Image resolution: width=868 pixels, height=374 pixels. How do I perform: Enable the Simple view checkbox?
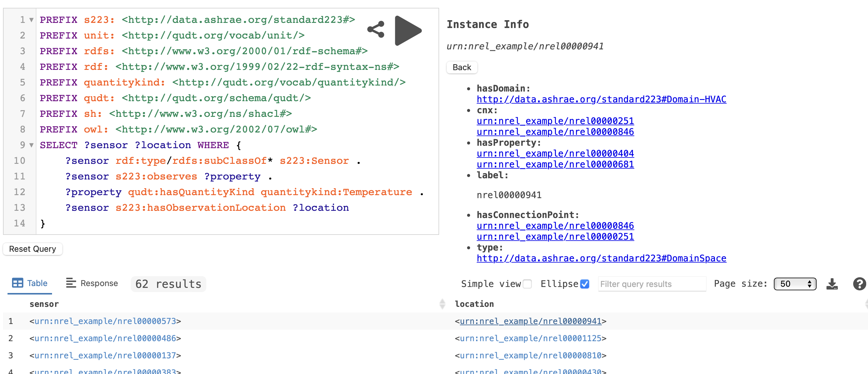coord(527,284)
